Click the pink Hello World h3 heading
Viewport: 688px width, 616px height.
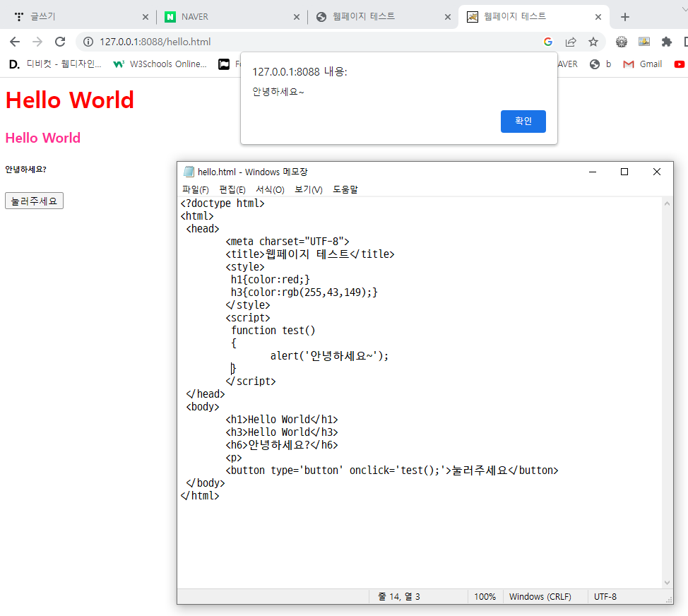pos(43,138)
